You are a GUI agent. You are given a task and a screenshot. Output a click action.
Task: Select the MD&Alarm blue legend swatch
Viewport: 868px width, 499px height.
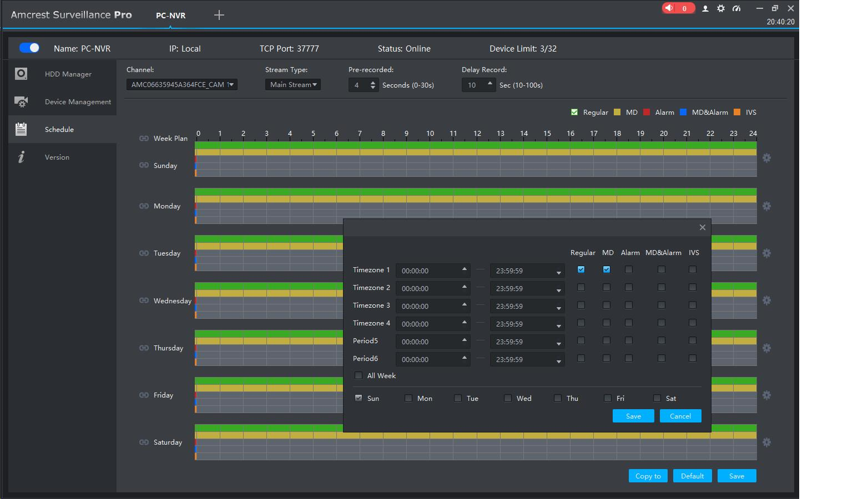pos(683,112)
